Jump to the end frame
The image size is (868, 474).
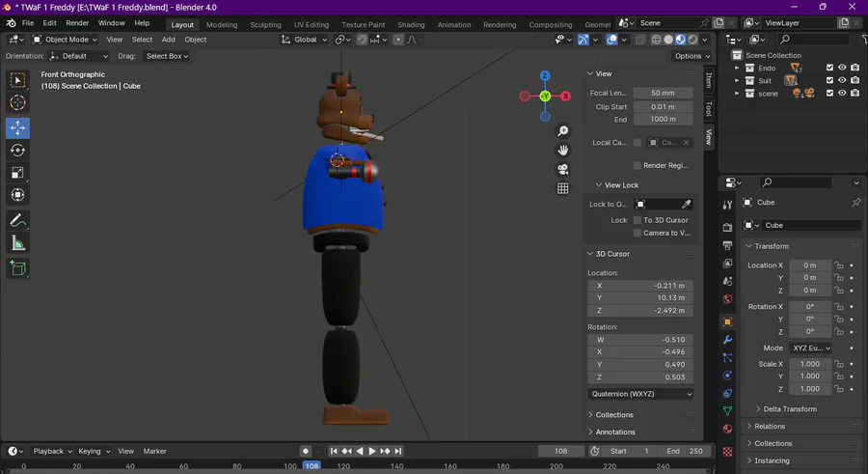pos(398,451)
